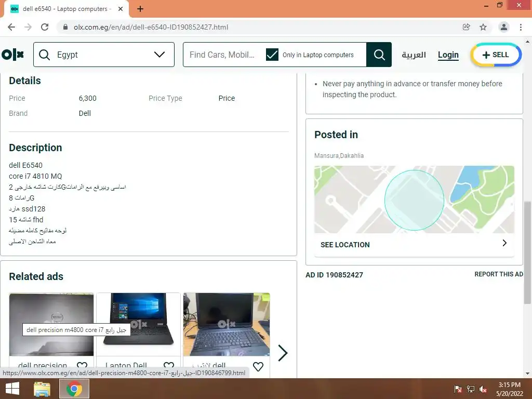Close the dell e6540 tab
The width and height of the screenshot is (532, 399).
coord(121,9)
